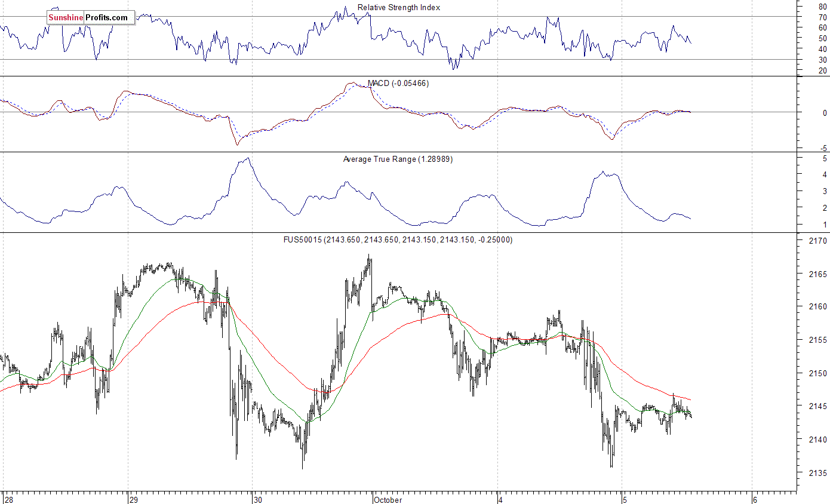This screenshot has height=504, width=830.
Task: Select the FUS50015 price chart title
Action: pyautogui.click(x=398, y=240)
